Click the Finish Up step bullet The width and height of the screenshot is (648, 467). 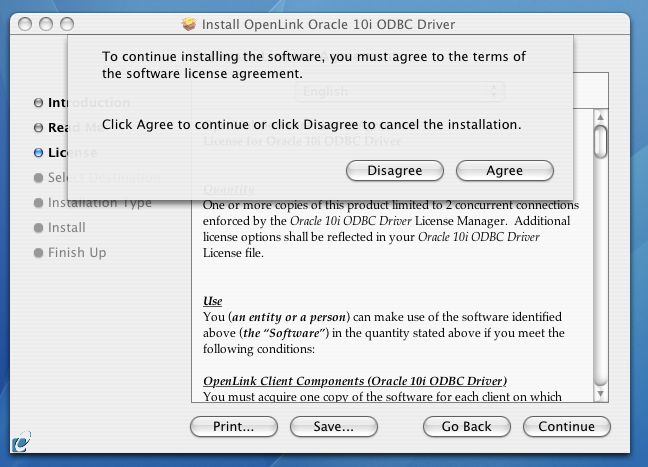click(38, 253)
